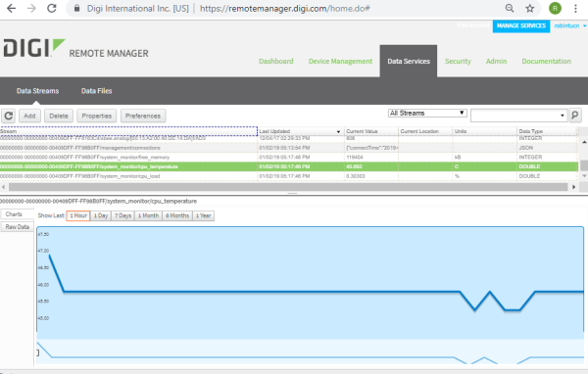Open the All Streams filter dropdown
588x374 pixels.
427,113
